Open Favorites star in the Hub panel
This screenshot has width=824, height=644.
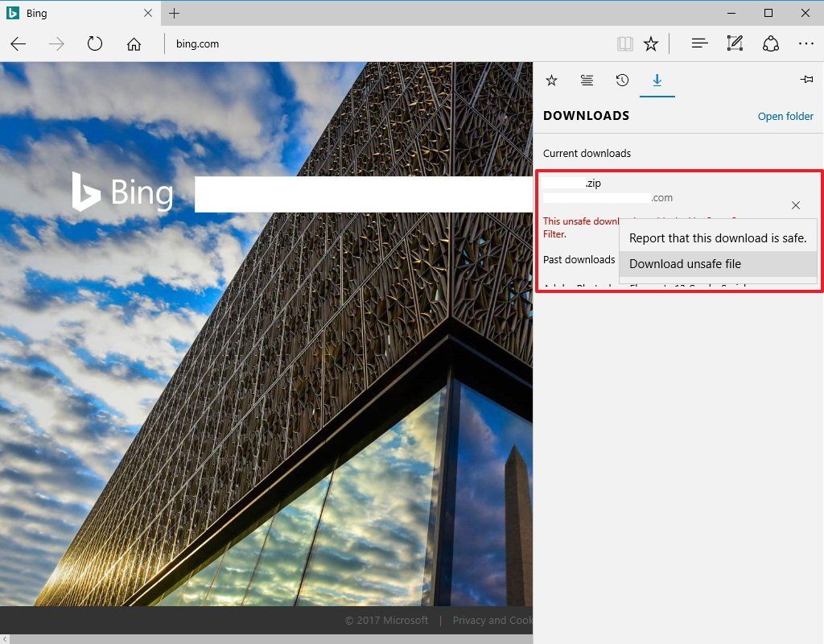551,80
